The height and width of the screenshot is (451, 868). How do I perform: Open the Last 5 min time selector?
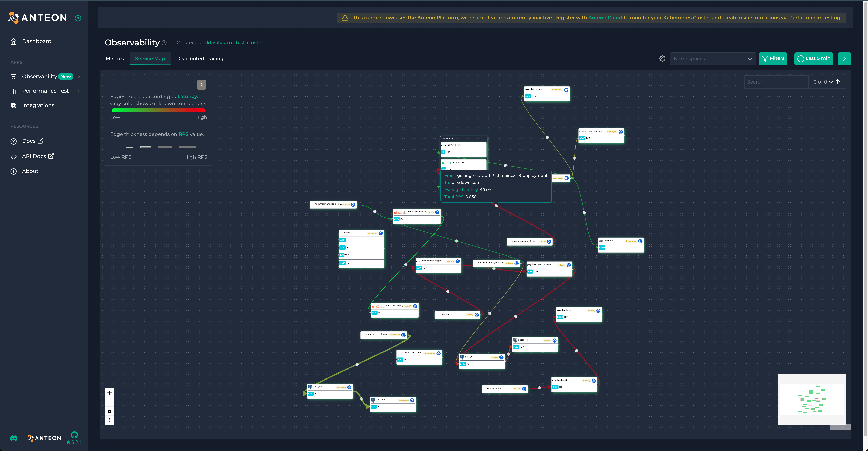pyautogui.click(x=814, y=59)
